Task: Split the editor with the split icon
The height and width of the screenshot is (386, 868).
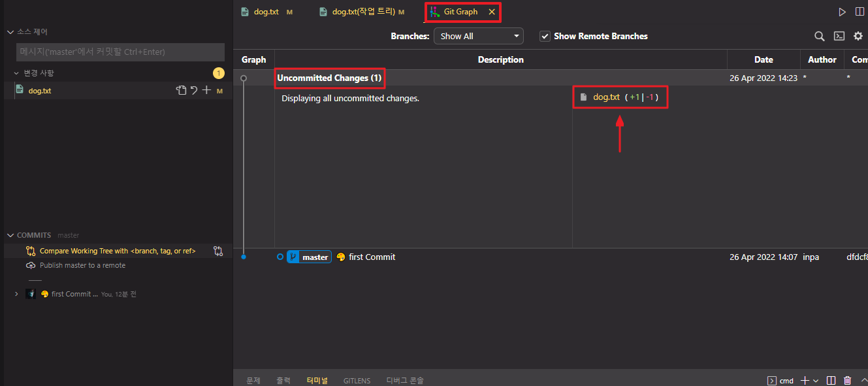Action: point(860,12)
